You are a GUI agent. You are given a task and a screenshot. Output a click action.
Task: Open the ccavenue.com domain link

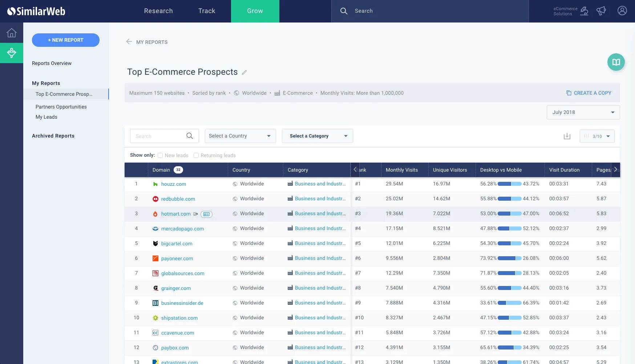[178, 333]
